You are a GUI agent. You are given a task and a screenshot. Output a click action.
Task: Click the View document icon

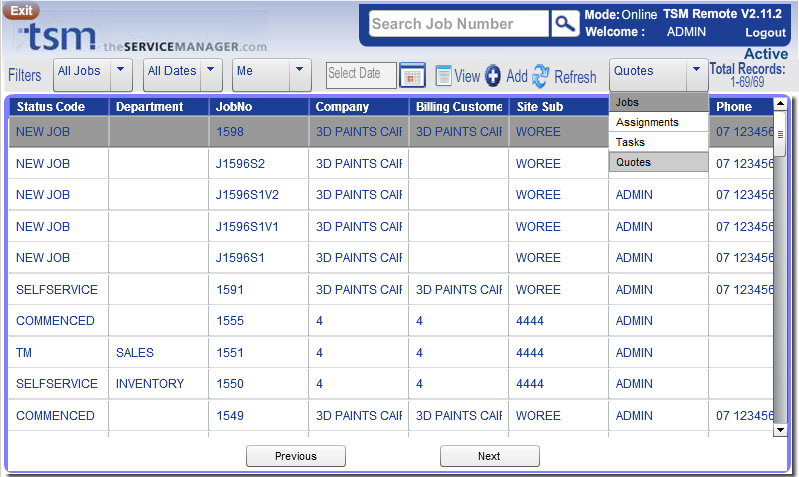(x=443, y=76)
